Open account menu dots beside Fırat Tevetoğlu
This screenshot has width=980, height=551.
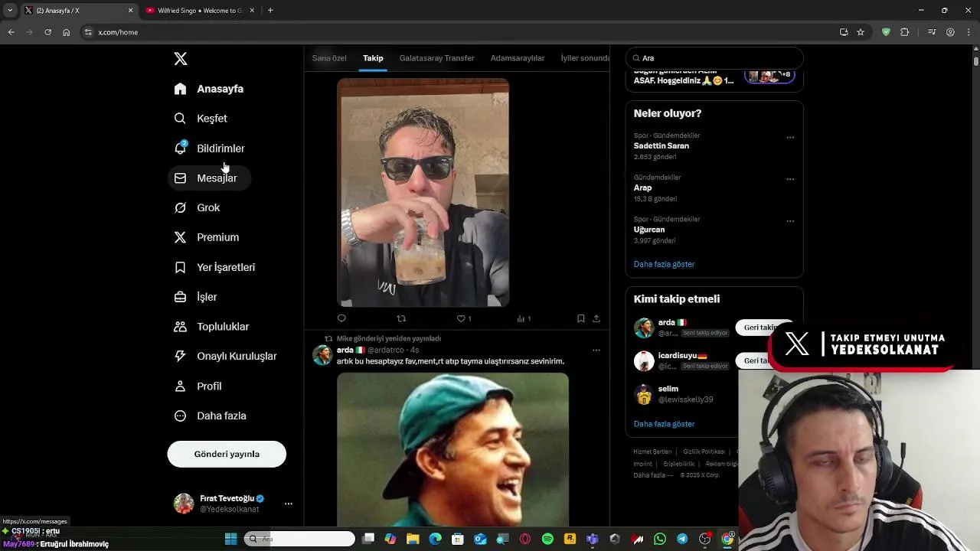click(289, 504)
